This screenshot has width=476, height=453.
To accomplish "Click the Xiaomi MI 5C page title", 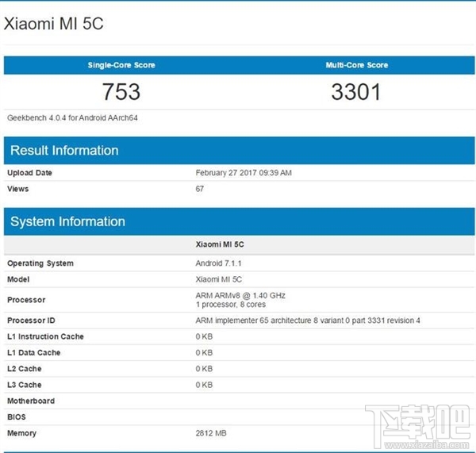I will tap(54, 24).
